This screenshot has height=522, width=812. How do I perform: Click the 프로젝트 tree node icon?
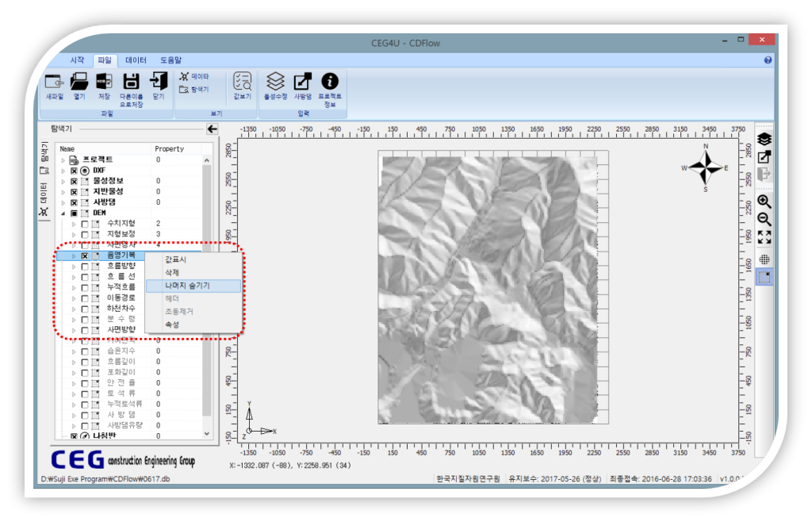click(74, 160)
